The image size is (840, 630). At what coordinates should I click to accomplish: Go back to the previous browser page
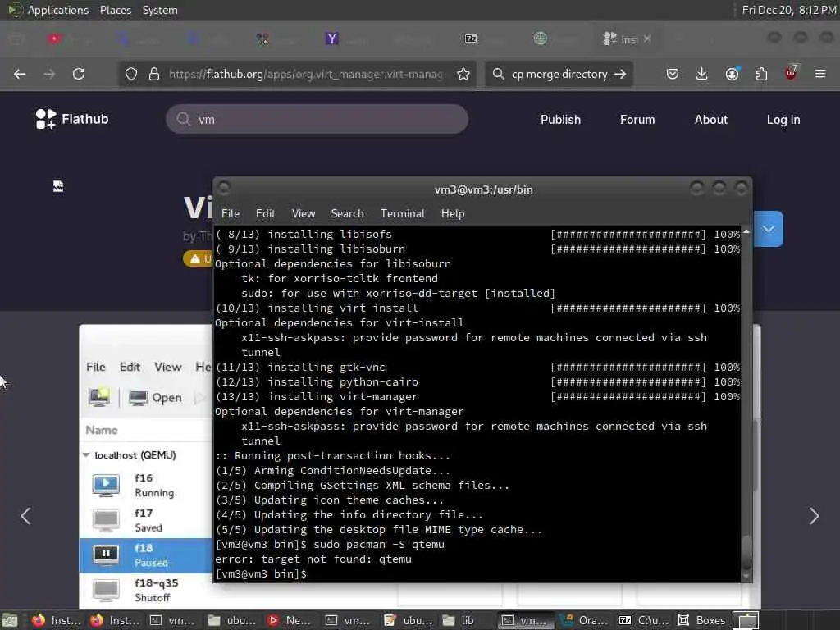click(x=20, y=74)
